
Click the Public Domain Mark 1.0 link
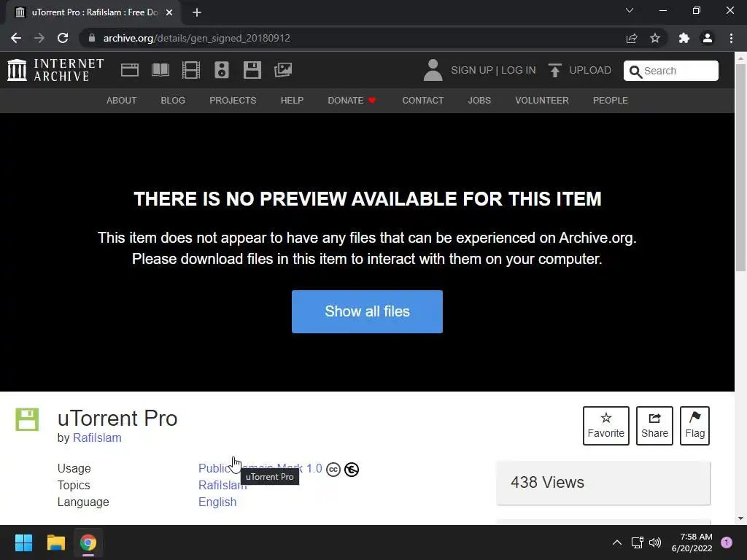pos(260,469)
